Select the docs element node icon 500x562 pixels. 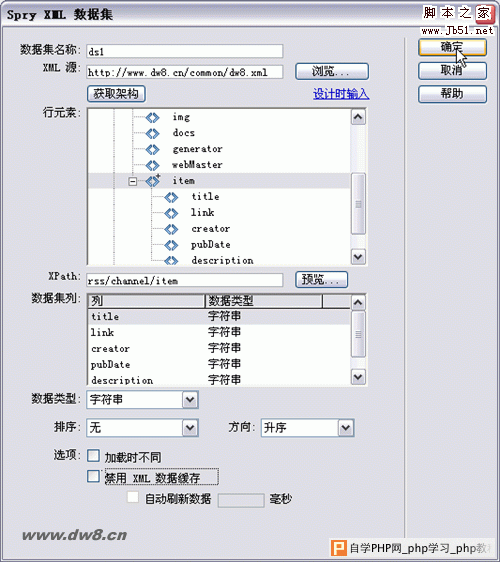153,133
